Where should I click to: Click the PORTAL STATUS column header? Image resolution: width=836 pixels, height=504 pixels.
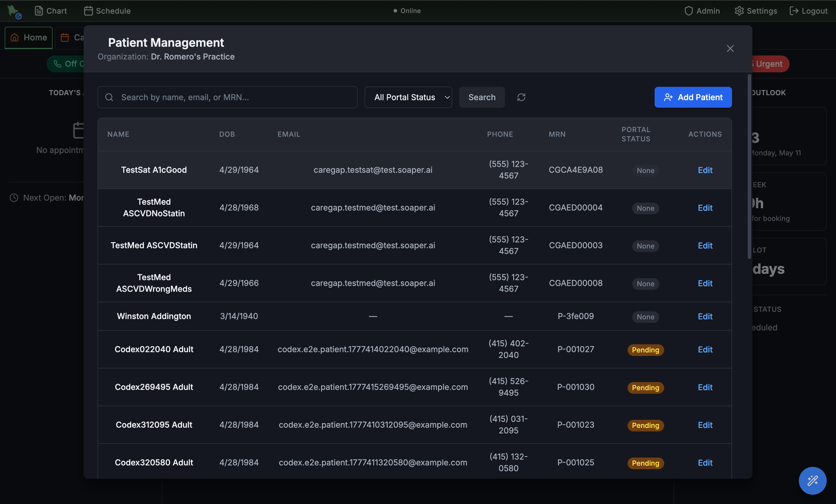point(636,134)
